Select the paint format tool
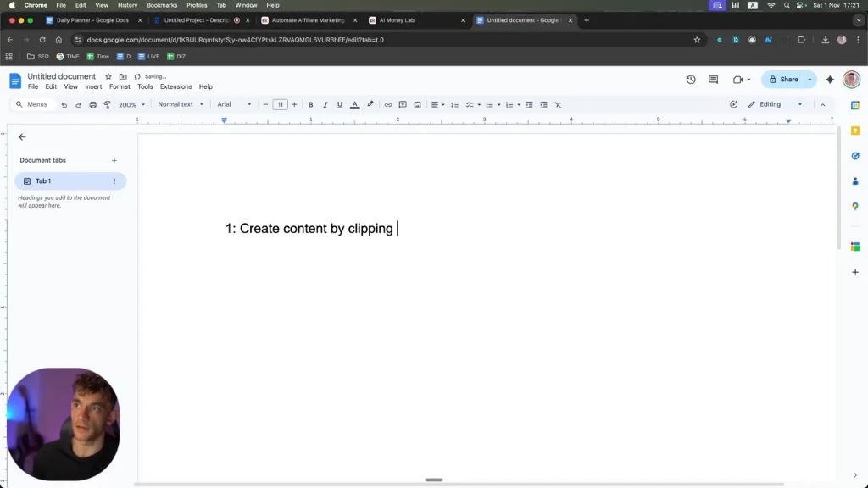This screenshot has height=488, width=868. (108, 104)
